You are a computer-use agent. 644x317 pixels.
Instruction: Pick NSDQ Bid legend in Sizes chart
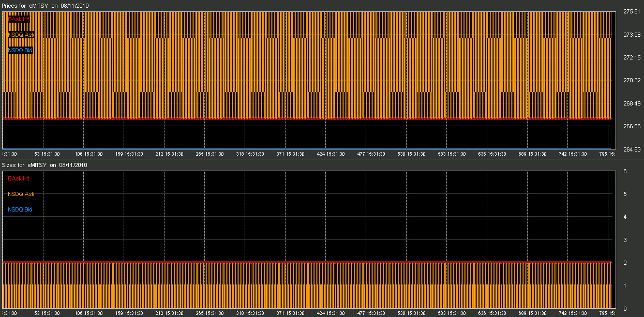[x=21, y=209]
